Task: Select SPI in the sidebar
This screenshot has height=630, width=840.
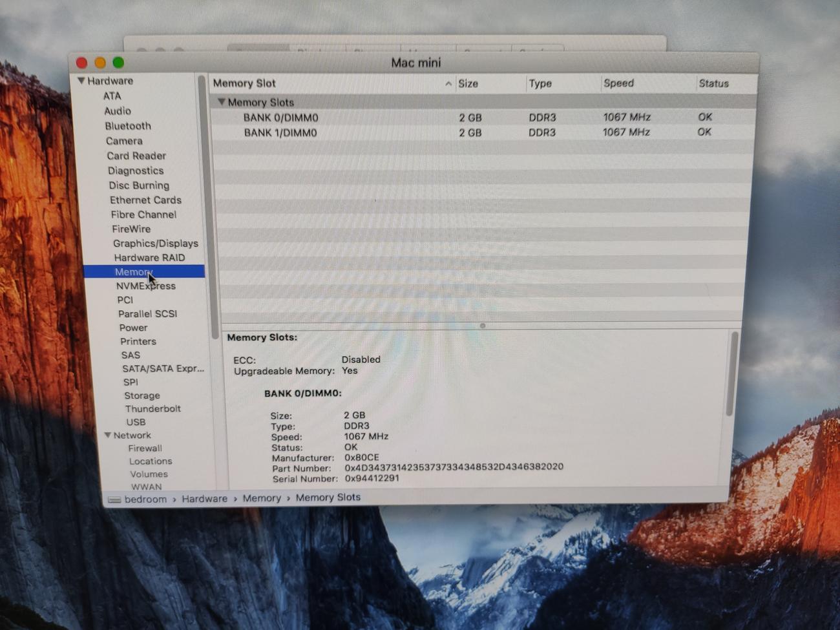Action: click(x=131, y=383)
